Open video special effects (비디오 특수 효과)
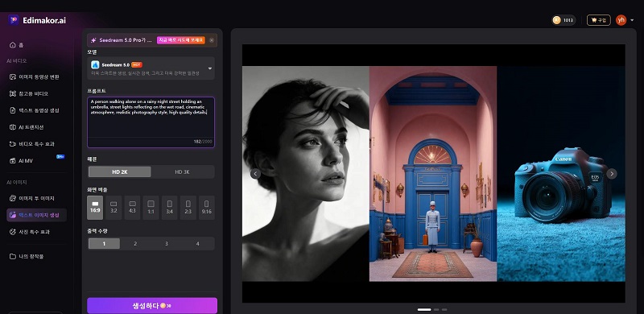Viewport: 644px width, 314px height. 31,144
